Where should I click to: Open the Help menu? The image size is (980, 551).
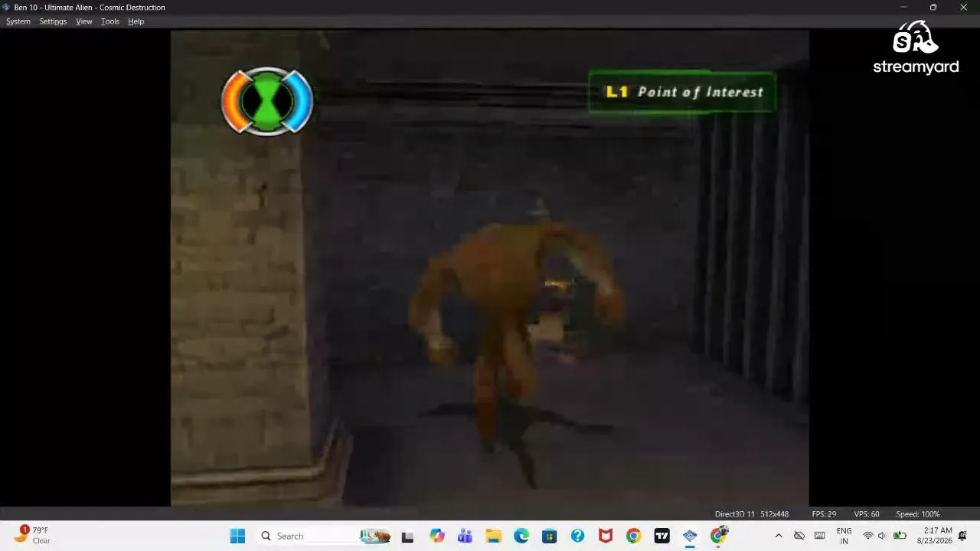136,21
